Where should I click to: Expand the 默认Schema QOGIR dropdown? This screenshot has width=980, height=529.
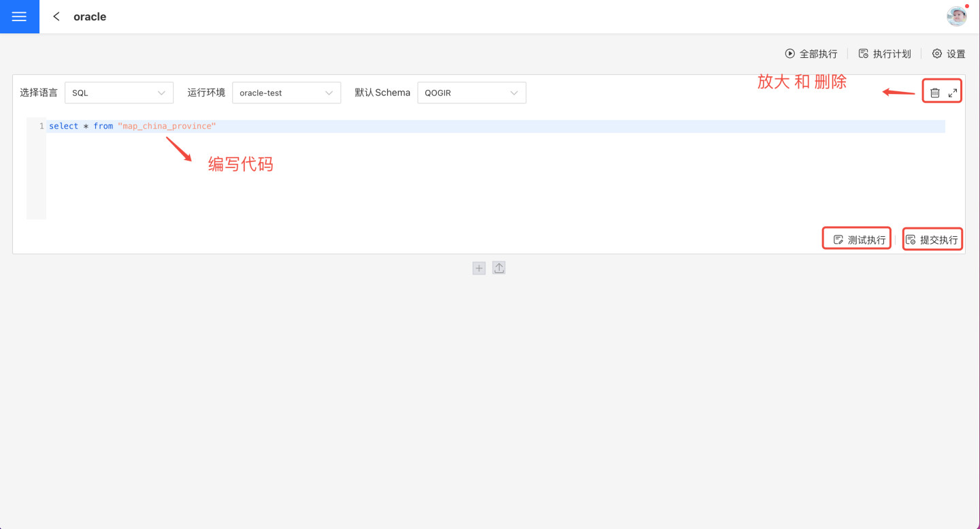(472, 93)
